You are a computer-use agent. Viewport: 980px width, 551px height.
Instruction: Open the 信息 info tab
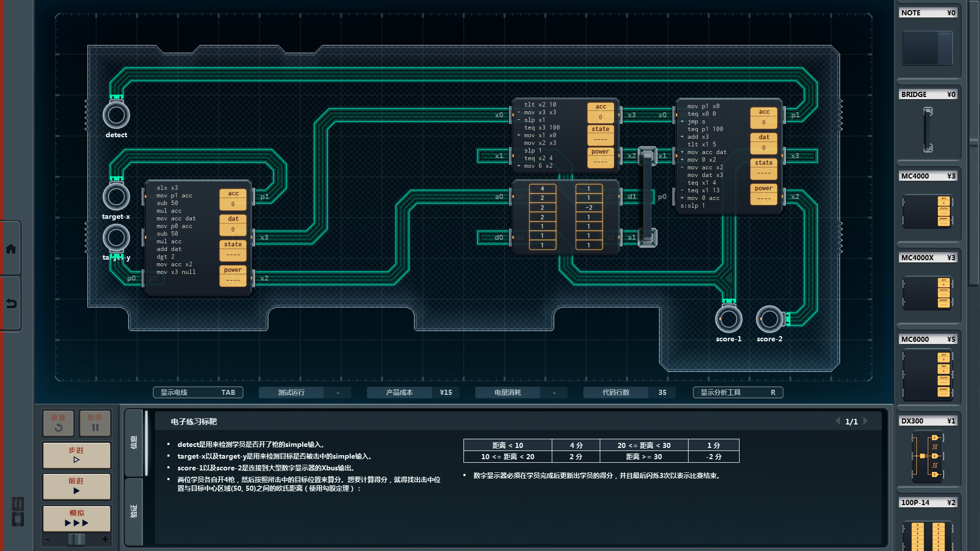[134, 442]
